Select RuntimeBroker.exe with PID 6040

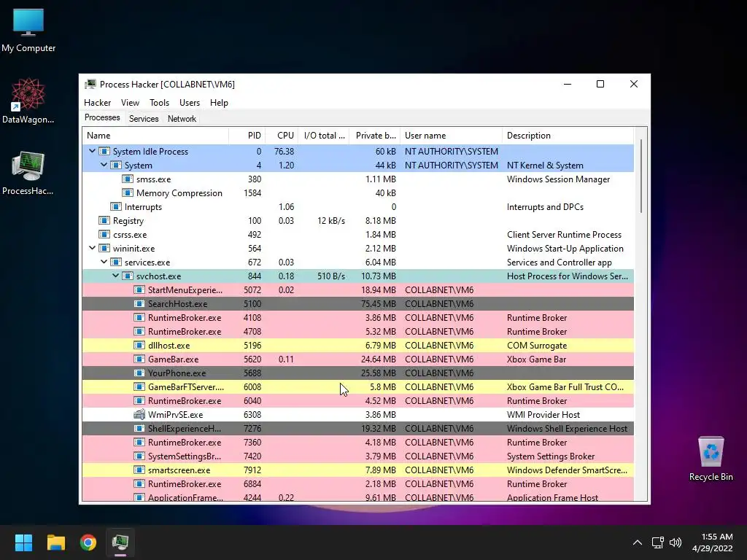357,400
